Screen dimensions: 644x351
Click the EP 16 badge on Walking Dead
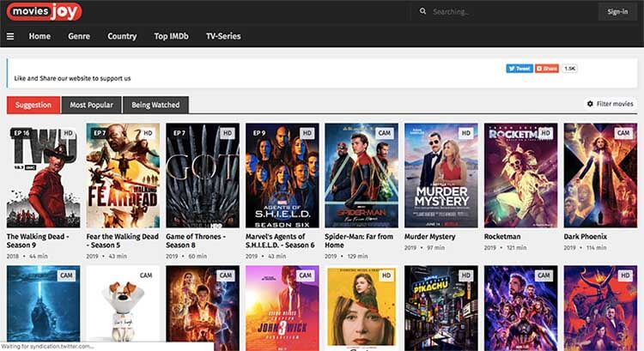pos(22,133)
